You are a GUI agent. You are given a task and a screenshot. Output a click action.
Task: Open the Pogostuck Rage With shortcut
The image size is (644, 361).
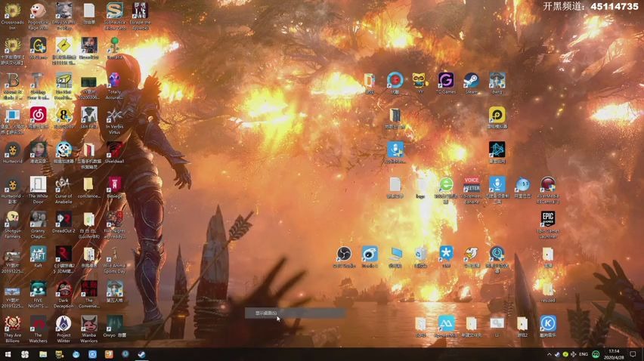(38, 16)
